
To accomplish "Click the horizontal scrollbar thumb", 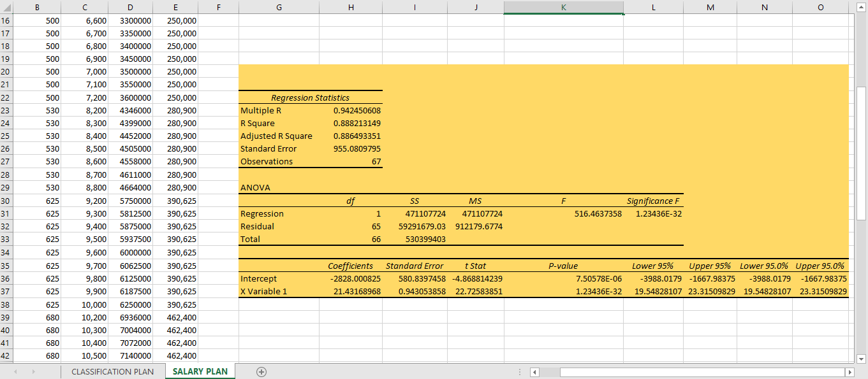I will (x=702, y=371).
